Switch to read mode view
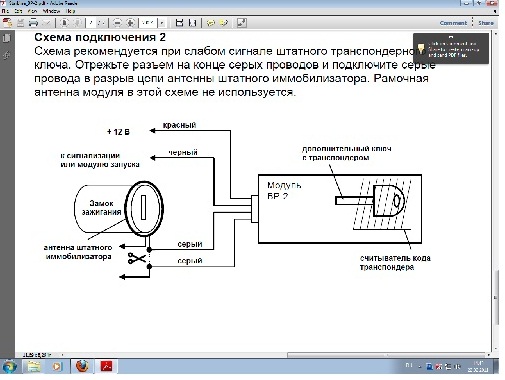The image size is (505, 380). pos(242,23)
